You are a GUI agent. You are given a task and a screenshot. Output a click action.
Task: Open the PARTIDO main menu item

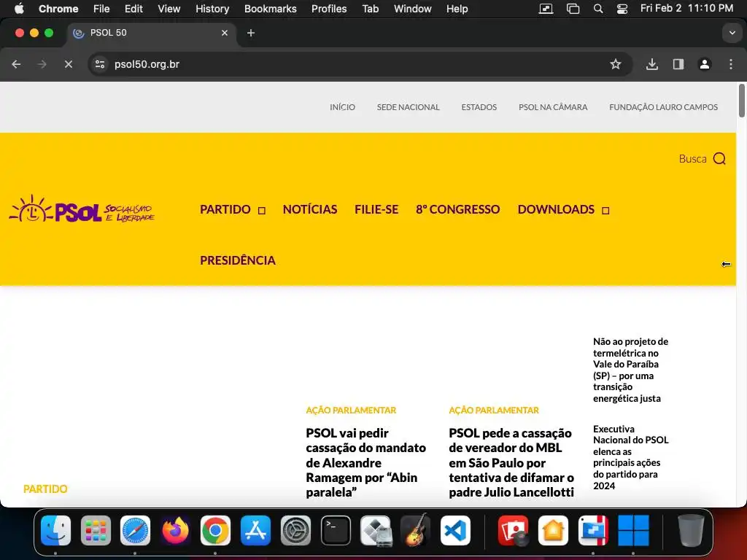click(x=225, y=209)
